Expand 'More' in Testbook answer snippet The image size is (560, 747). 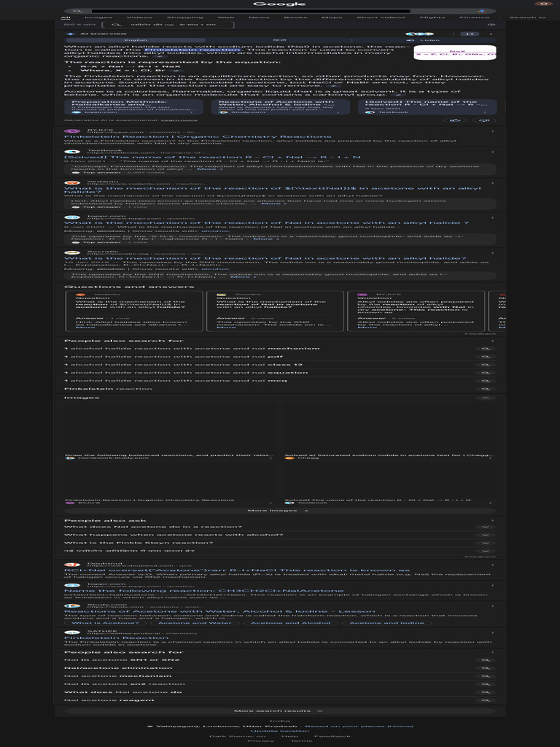coord(209,169)
